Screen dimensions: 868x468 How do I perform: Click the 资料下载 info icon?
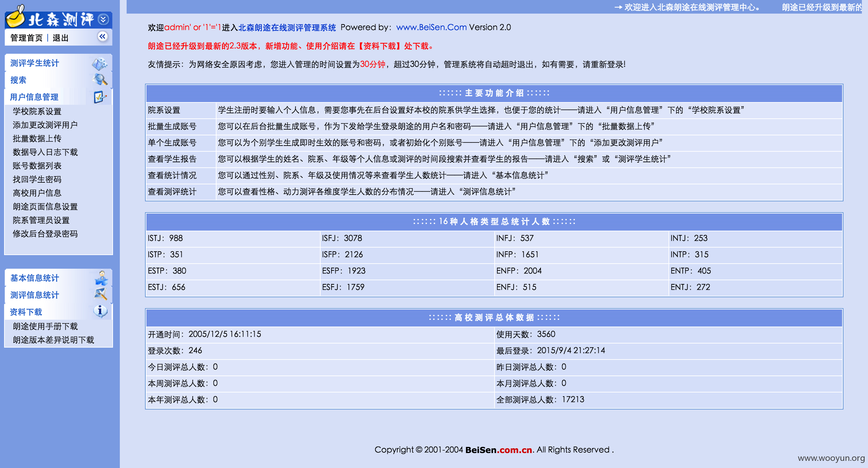click(100, 311)
